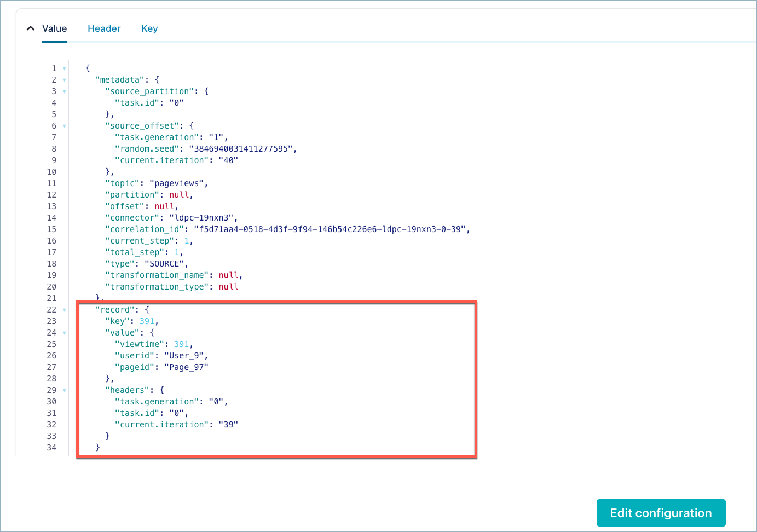Image resolution: width=757 pixels, height=532 pixels.
Task: Collapse the "metadata" block fold arrow
Action: (65, 80)
